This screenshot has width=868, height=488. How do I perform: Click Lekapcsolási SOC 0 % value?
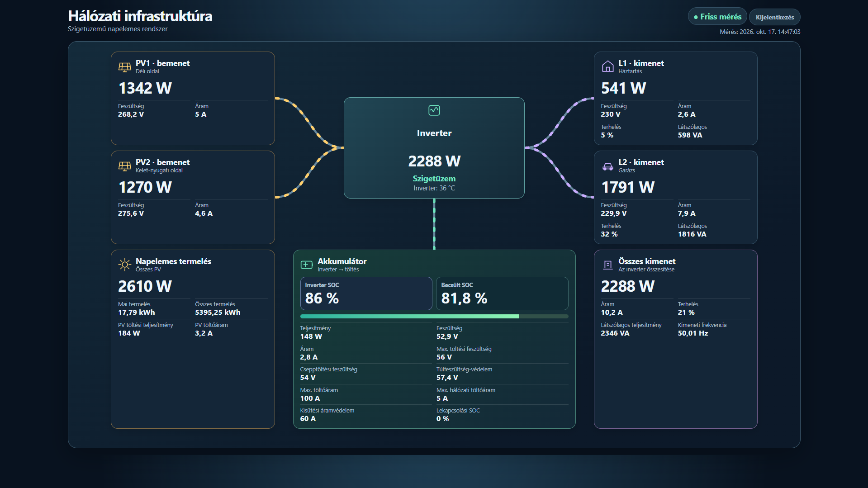(x=443, y=419)
